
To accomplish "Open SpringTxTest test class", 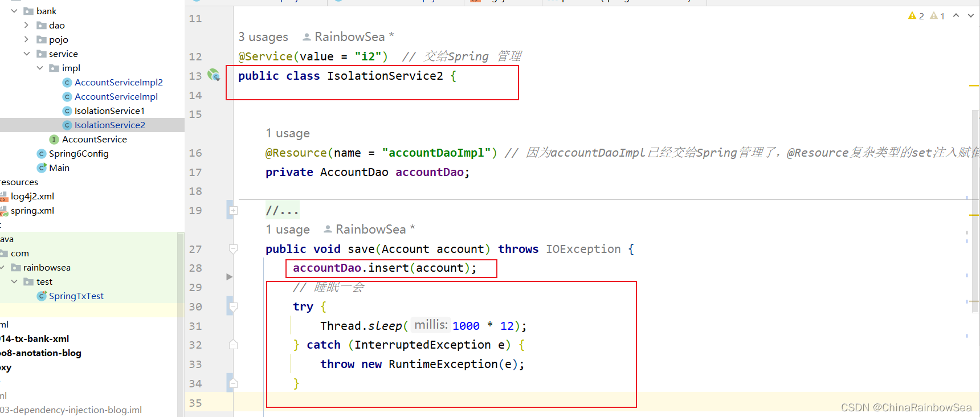I will click(76, 296).
